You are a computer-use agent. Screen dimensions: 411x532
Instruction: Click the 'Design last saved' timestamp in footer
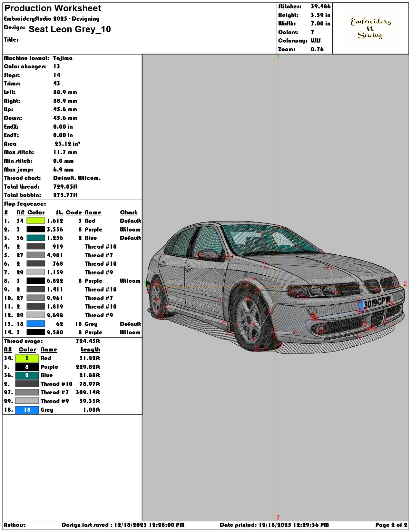pos(123,525)
